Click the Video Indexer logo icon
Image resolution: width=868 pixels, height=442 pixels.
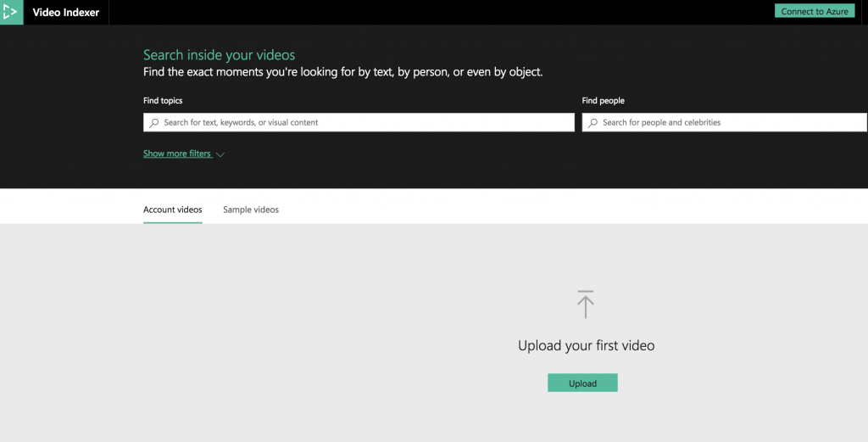[x=11, y=12]
